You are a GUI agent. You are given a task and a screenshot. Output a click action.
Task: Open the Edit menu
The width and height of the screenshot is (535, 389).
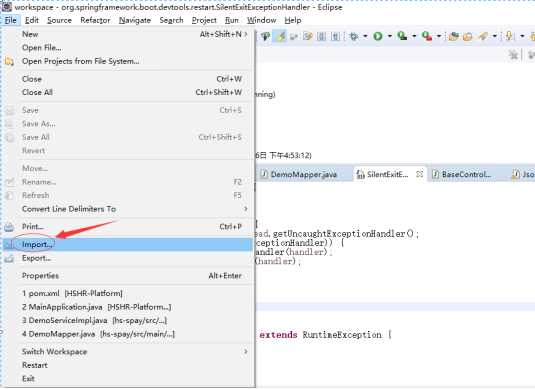[32, 20]
